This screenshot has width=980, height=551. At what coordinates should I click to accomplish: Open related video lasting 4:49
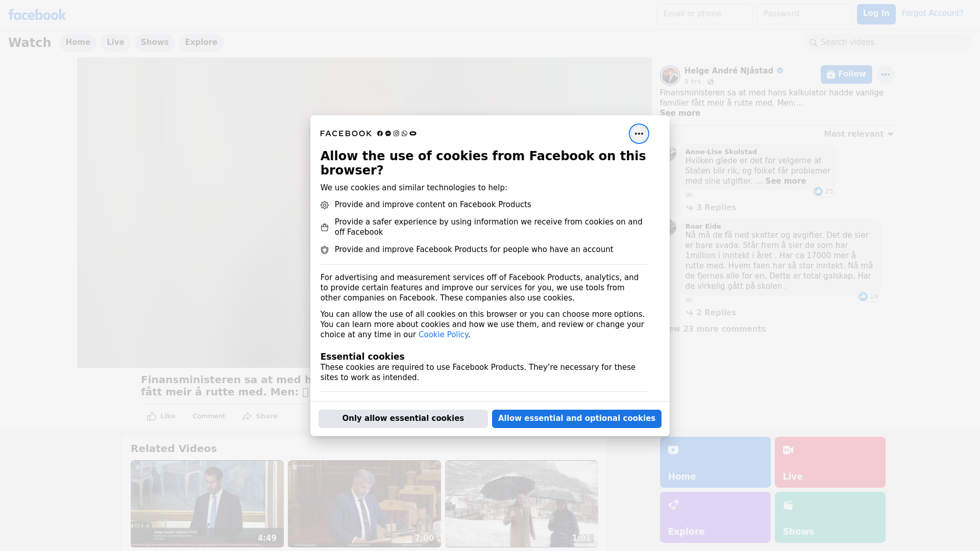click(x=207, y=504)
